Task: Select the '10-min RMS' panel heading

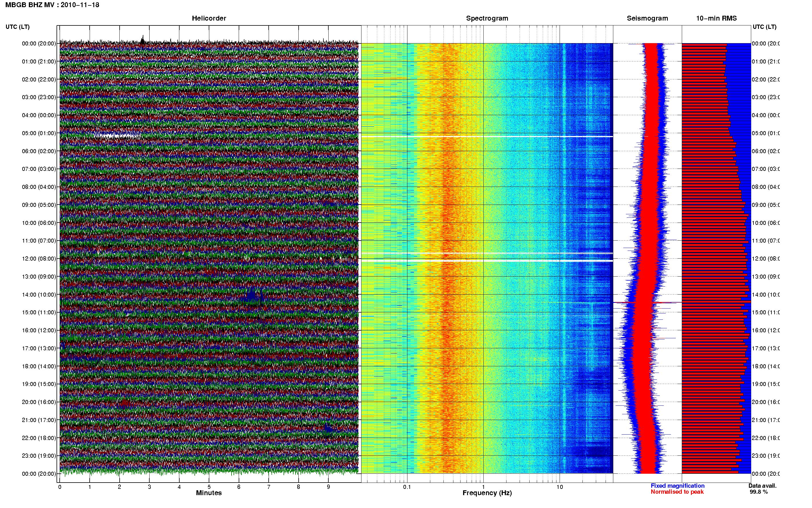Action: click(x=716, y=18)
